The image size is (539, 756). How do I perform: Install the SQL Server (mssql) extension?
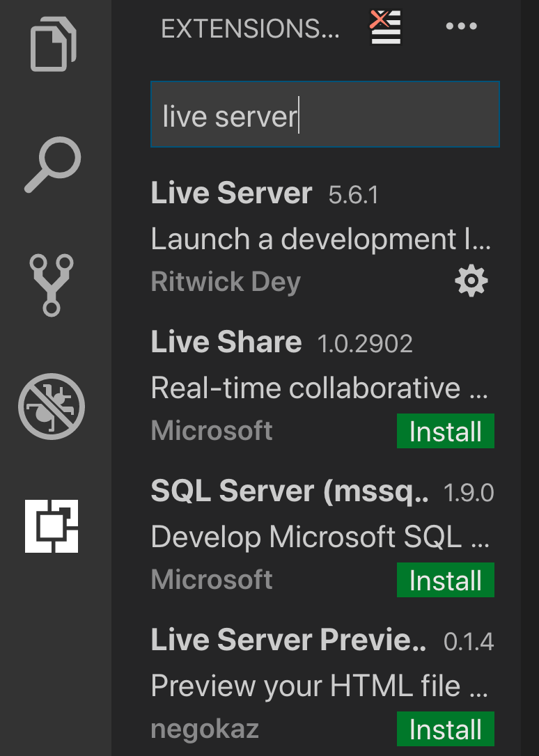point(445,580)
